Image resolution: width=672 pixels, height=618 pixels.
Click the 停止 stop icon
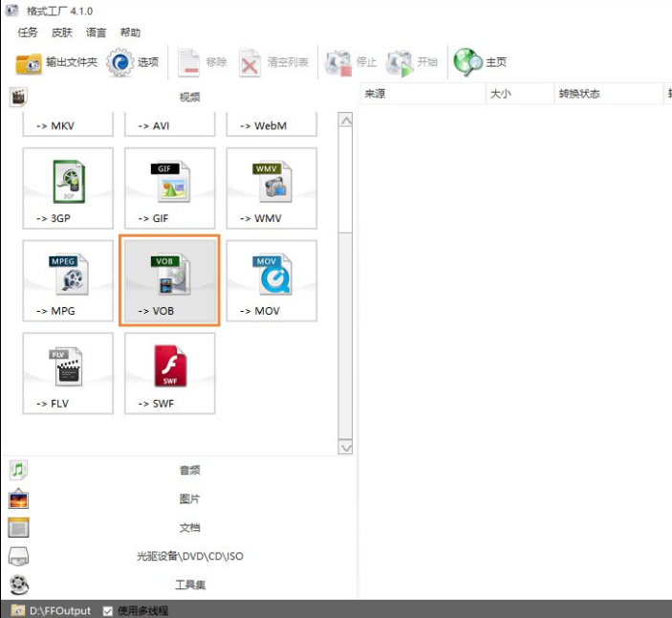pos(338,63)
